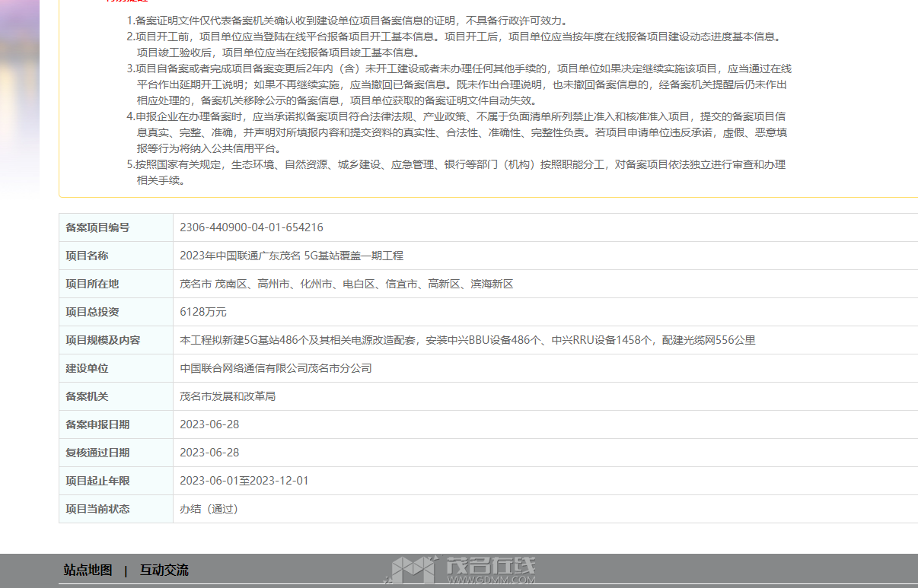Click notice item 2 about 项目开工前
This screenshot has height=588, width=918.
(x=454, y=44)
